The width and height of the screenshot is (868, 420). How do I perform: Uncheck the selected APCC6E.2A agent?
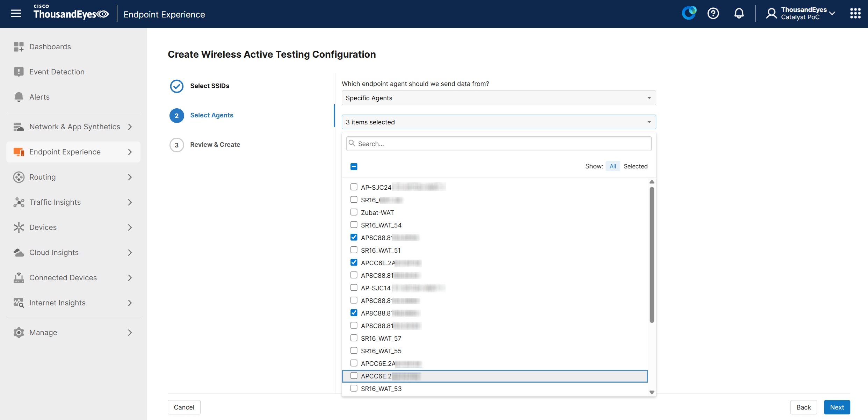click(x=354, y=262)
